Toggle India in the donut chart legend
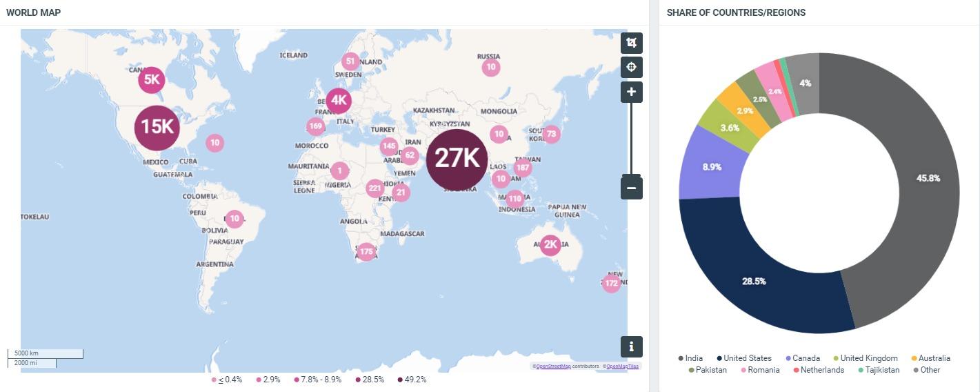 coord(690,358)
